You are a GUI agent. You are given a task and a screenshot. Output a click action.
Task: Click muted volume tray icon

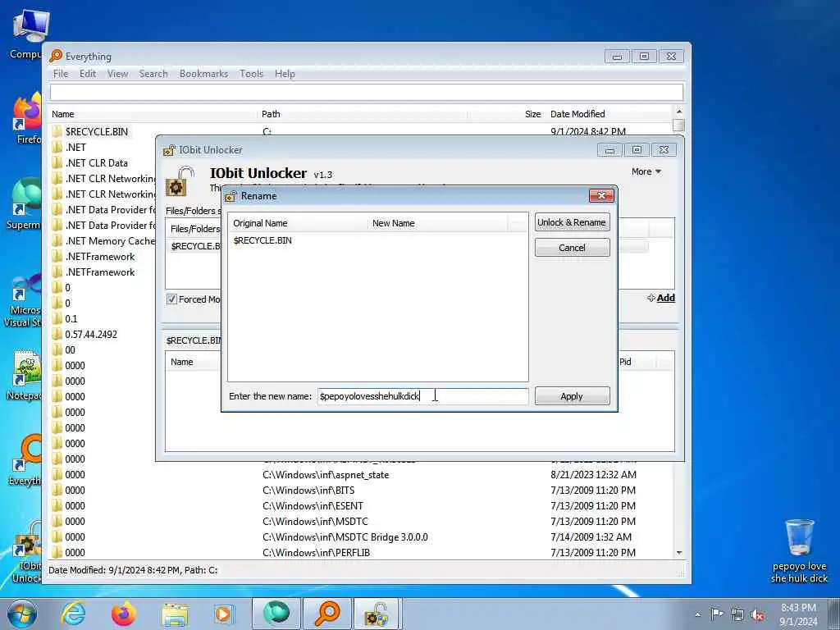click(x=757, y=615)
